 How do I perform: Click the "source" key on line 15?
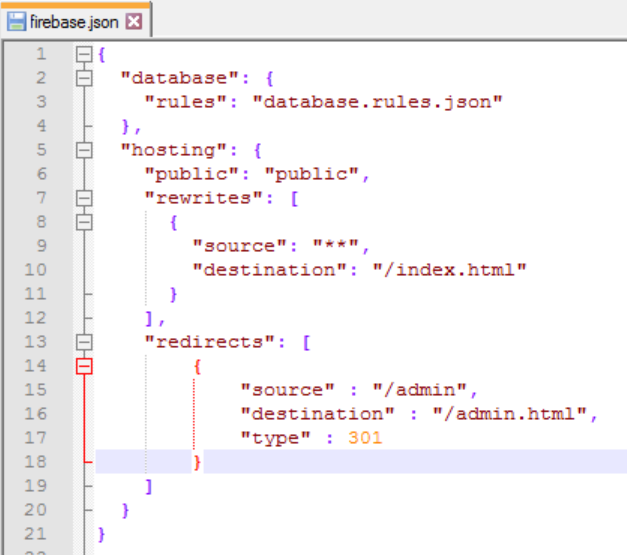(281, 390)
